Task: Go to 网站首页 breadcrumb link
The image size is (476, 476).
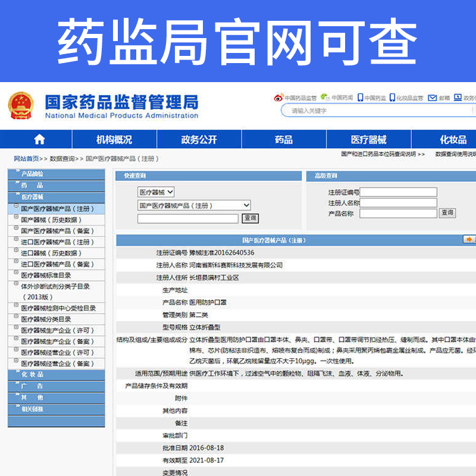Action: point(26,158)
